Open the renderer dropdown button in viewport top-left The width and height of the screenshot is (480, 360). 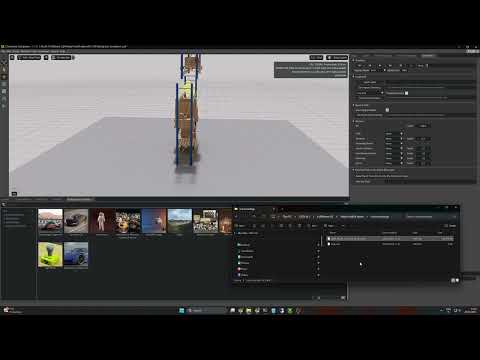point(29,58)
